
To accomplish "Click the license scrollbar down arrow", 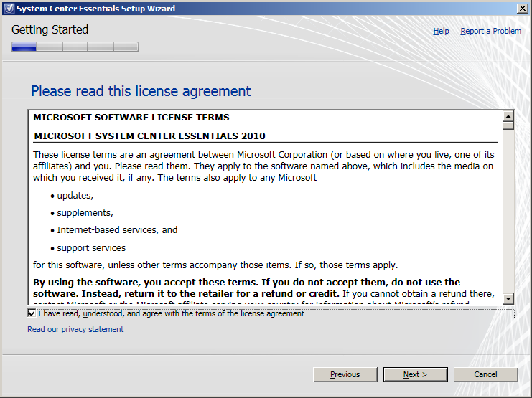I will tap(508, 298).
